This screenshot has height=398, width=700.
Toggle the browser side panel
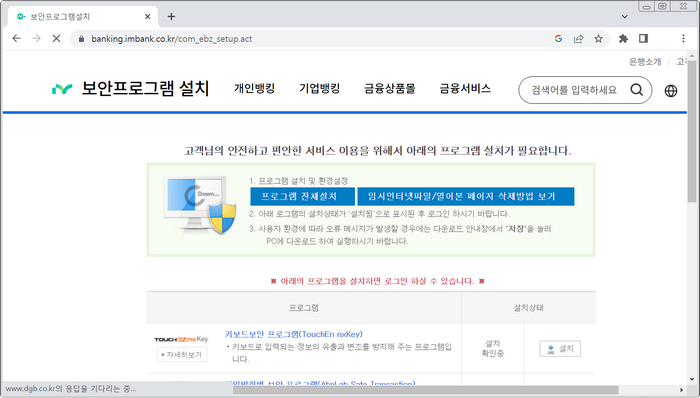643,39
